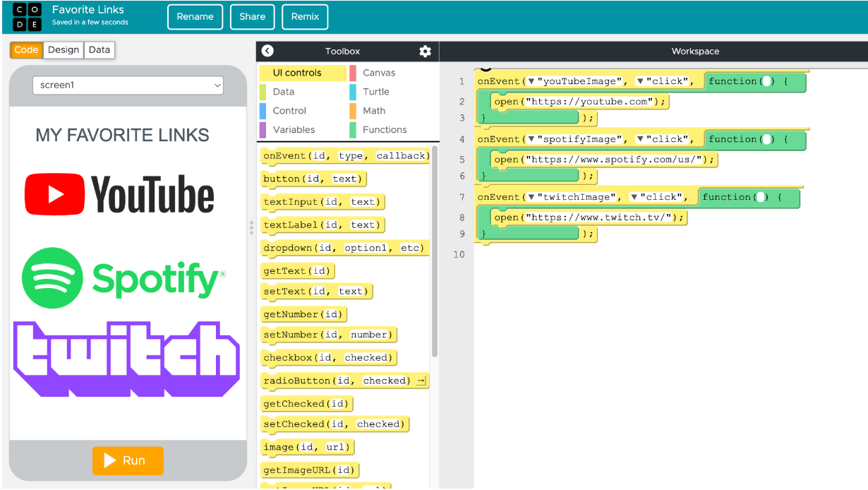Click the function block on line 4
The height and width of the screenshot is (490, 868).
756,139
